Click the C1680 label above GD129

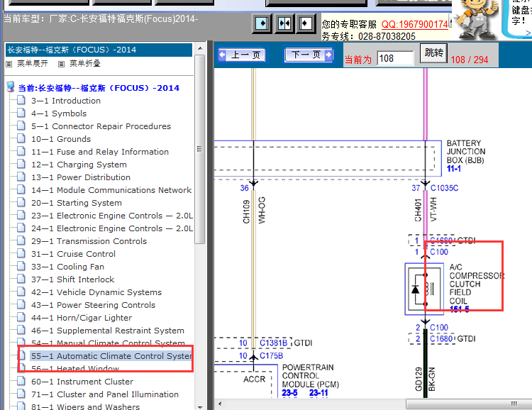441,339
